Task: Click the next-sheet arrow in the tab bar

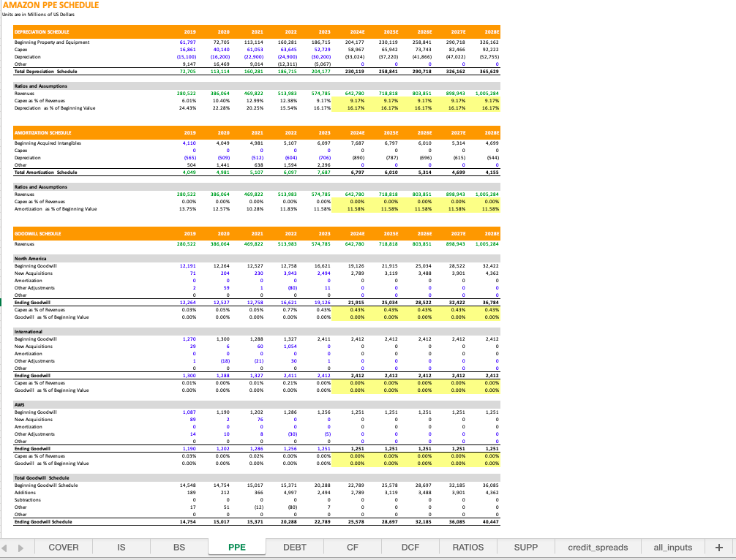Action: pyautogui.click(x=20, y=548)
